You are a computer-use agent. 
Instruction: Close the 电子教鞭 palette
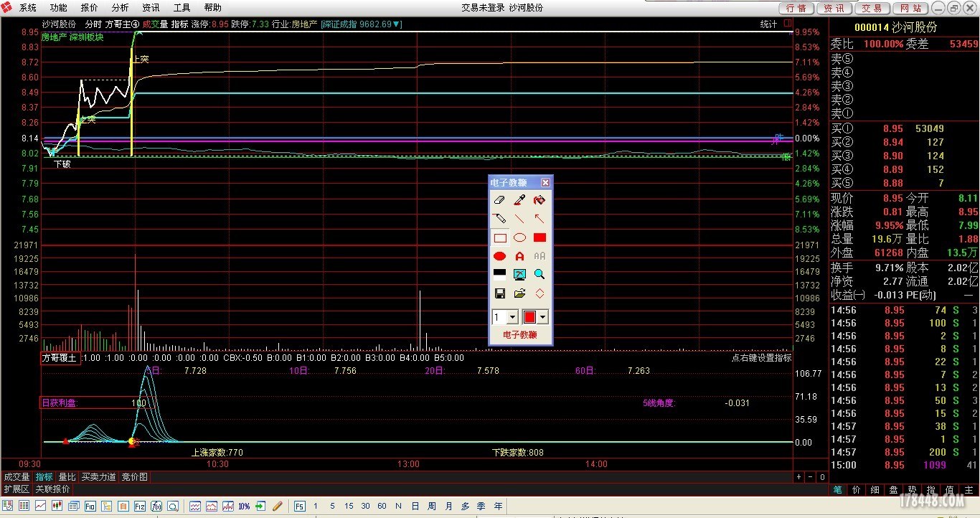[545, 183]
